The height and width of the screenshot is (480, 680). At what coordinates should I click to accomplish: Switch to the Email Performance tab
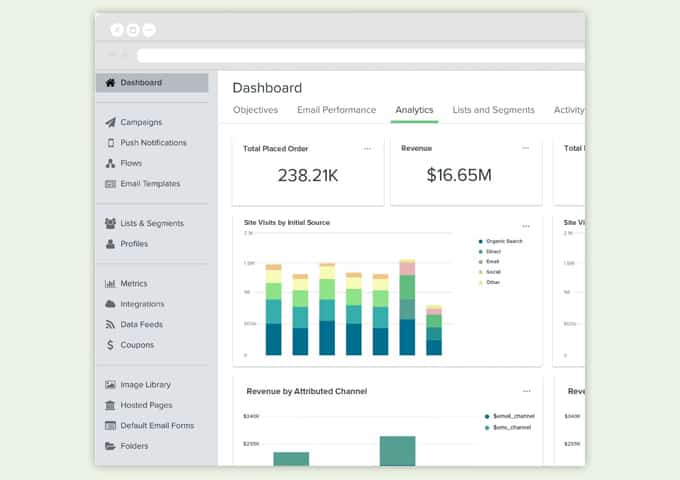pyautogui.click(x=337, y=110)
